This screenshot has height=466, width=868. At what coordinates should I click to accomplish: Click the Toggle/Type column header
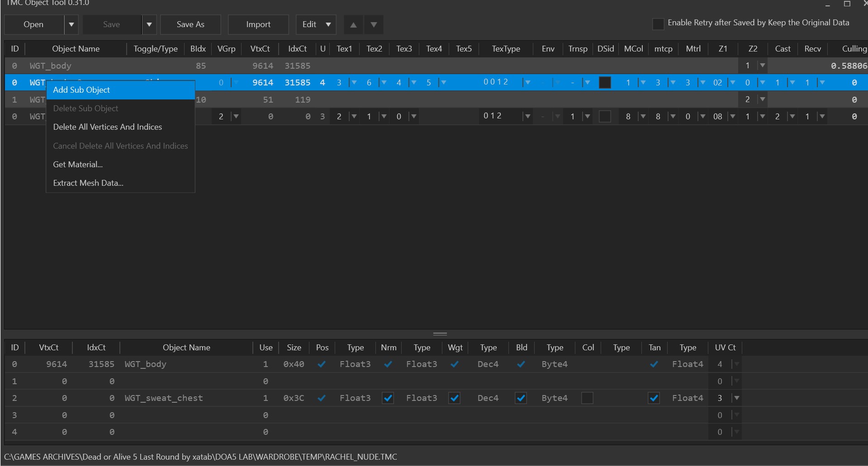click(156, 49)
